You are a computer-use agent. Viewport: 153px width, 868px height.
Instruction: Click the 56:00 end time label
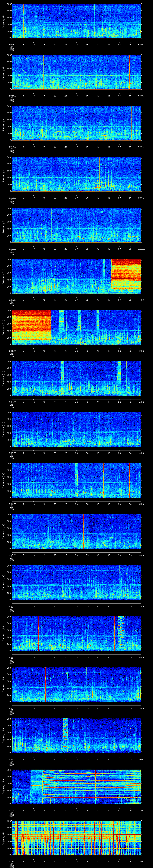pos(141,44)
